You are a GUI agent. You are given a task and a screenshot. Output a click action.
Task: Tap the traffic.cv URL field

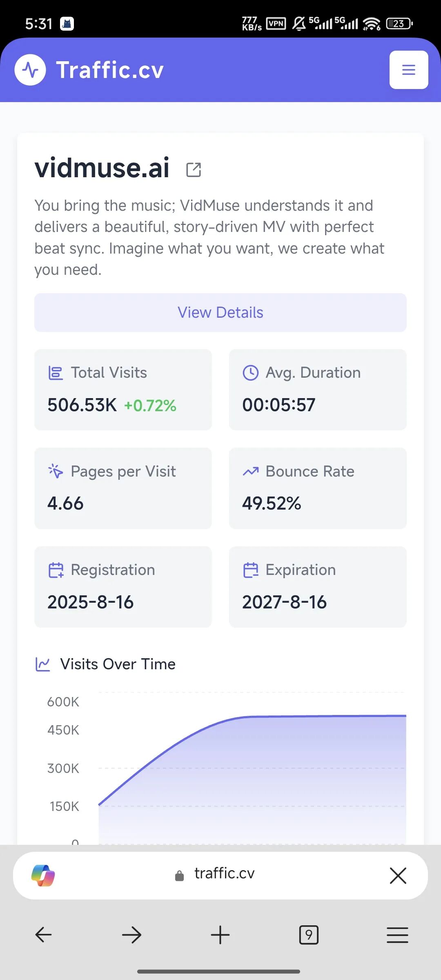tap(215, 874)
